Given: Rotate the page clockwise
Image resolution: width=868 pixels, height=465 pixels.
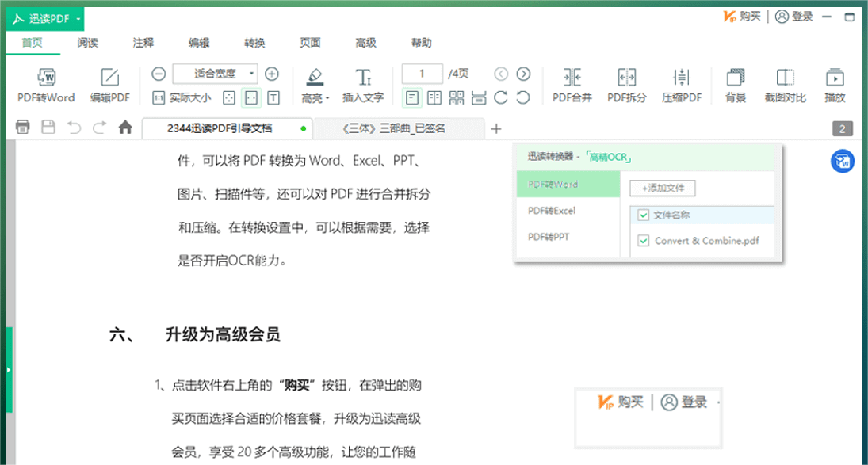Looking at the screenshot, I should pos(501,98).
